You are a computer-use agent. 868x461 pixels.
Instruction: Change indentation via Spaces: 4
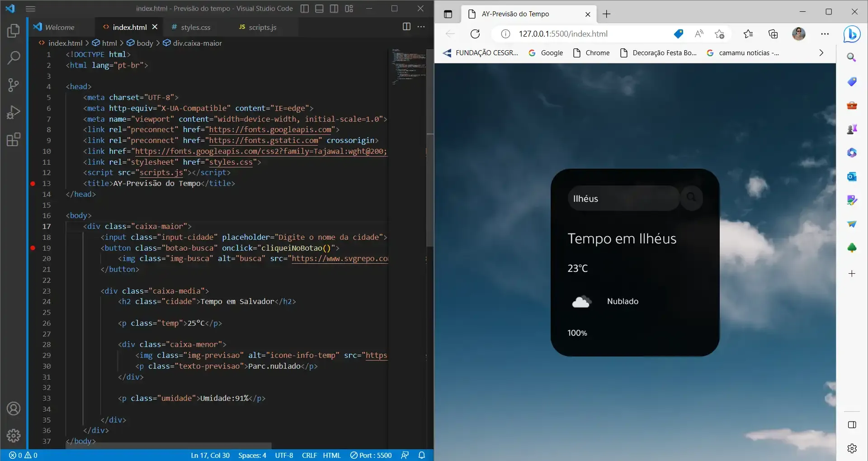(x=252, y=455)
